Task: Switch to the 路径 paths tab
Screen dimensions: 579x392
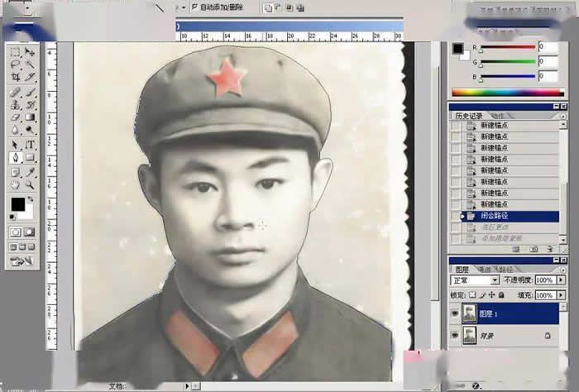Action: (x=504, y=269)
